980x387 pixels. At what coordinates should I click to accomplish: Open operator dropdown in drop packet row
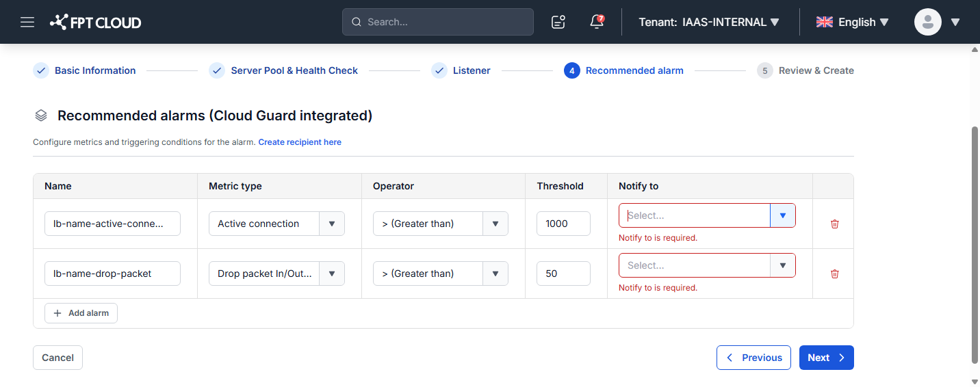tap(441, 273)
